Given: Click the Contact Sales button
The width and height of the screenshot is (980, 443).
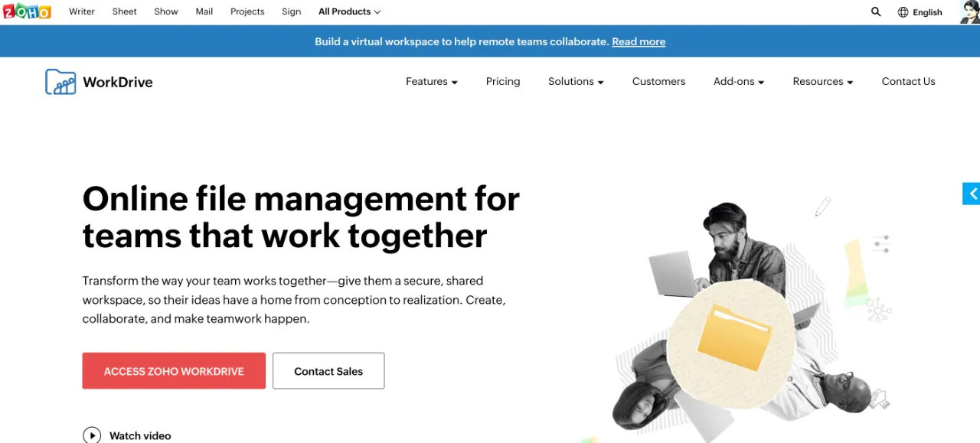Looking at the screenshot, I should point(328,371).
